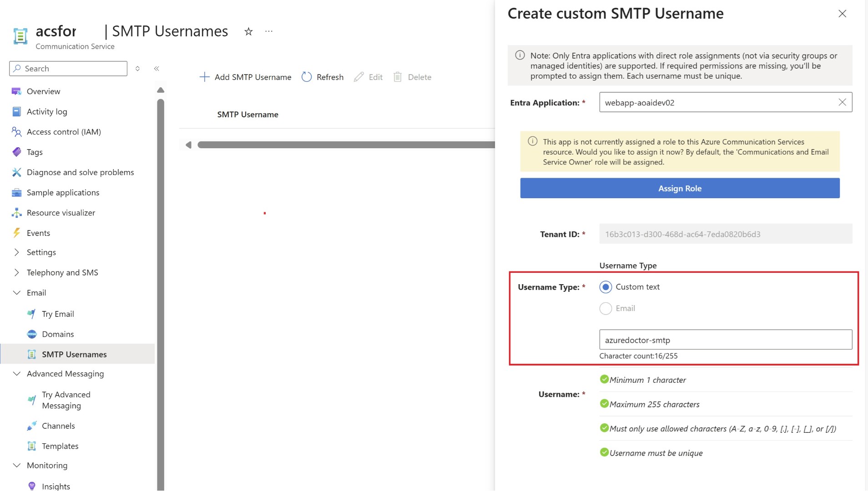Click Add SMTP Username button label
This screenshot has width=868, height=491.
tap(253, 77)
